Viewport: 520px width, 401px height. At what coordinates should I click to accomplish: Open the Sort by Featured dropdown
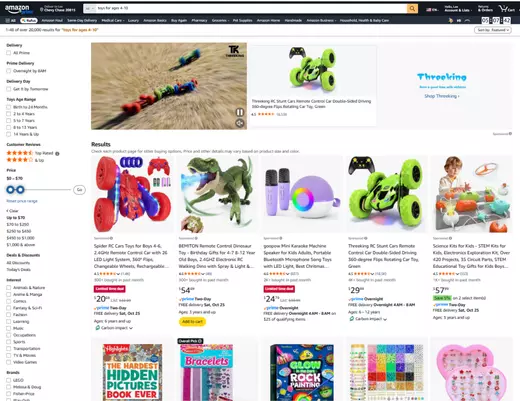493,30
